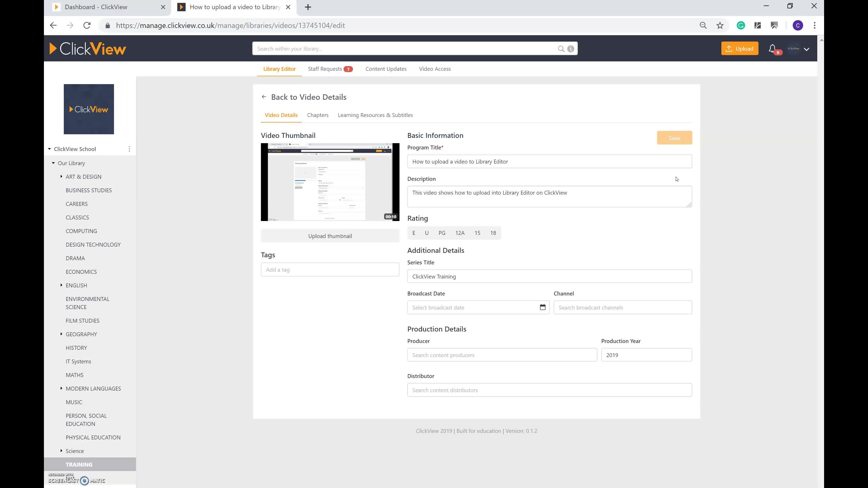Open the notifications bell
Screen dimensions: 868x488
pyautogui.click(x=772, y=49)
